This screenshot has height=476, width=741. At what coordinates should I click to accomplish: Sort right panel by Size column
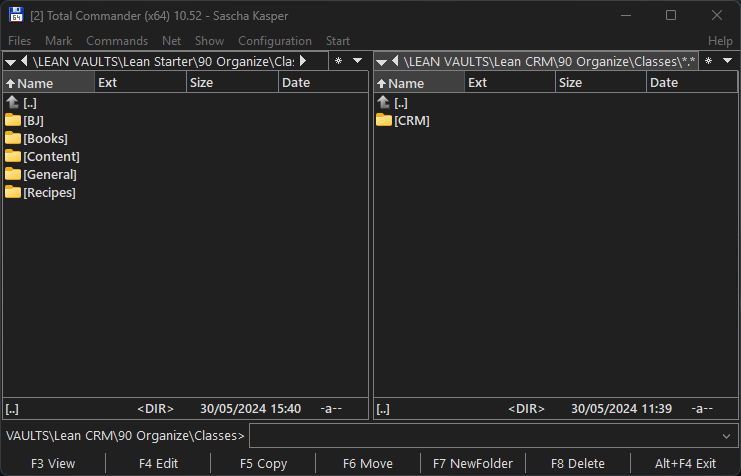click(x=601, y=83)
